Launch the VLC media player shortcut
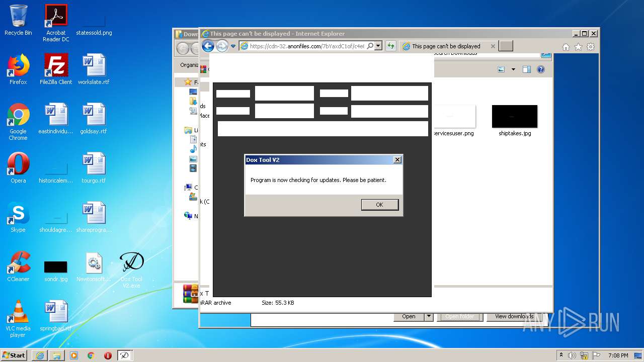 (x=18, y=319)
